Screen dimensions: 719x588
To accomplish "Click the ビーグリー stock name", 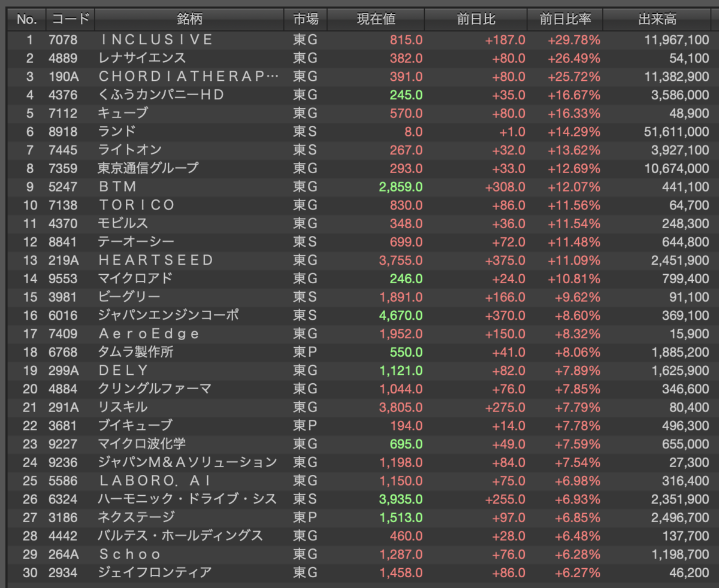I will [x=129, y=297].
